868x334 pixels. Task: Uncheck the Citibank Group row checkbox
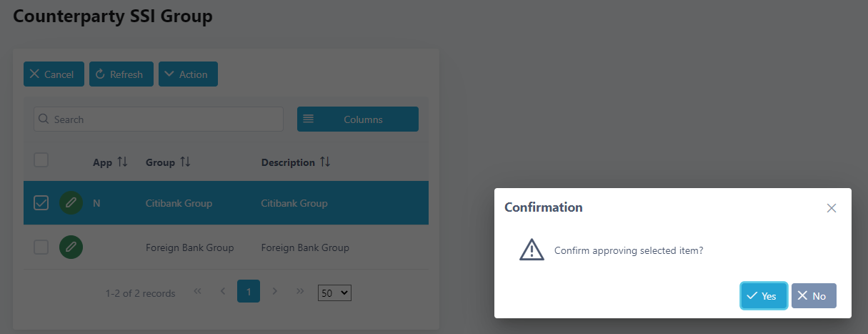[41, 203]
